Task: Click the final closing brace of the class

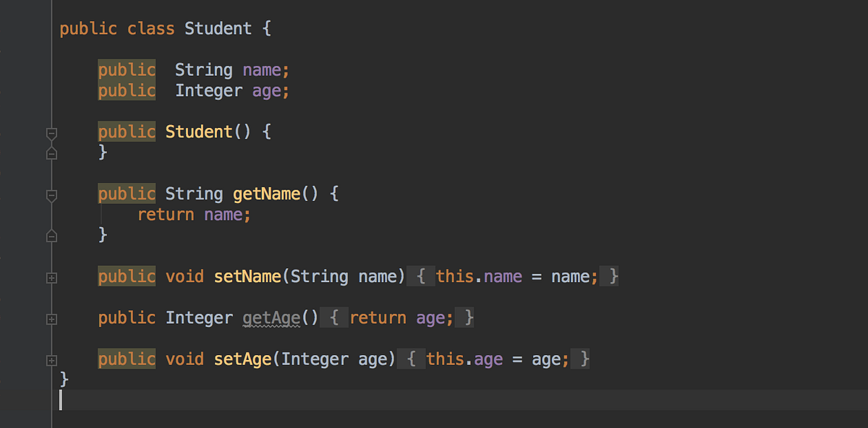Action: click(64, 379)
